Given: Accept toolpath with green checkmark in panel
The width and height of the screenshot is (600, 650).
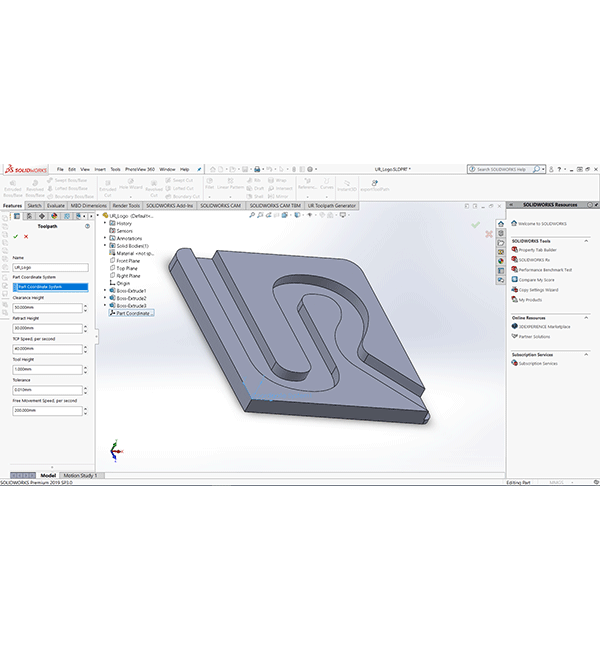Looking at the screenshot, I should (16, 236).
